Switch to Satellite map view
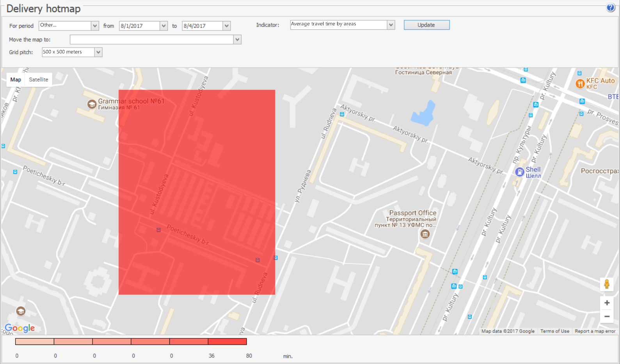 click(x=38, y=80)
